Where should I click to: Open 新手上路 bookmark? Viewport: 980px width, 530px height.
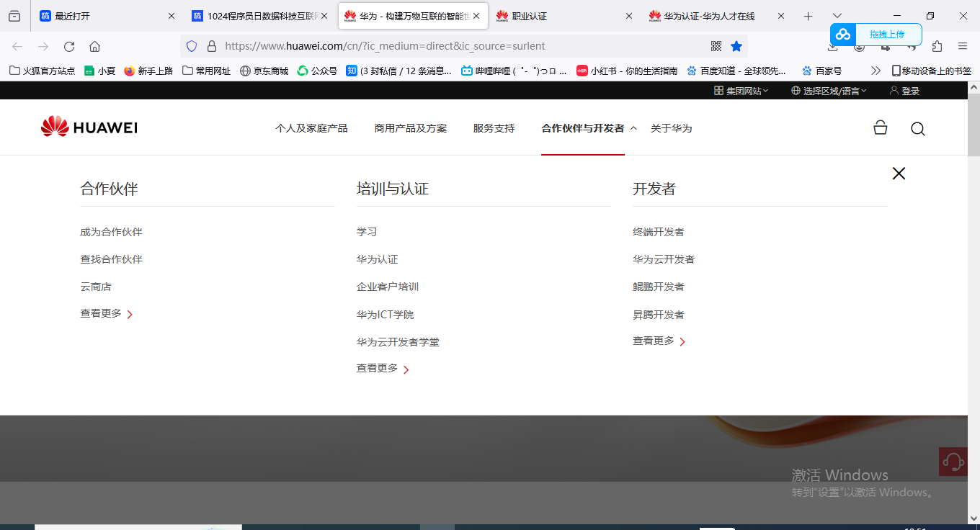[148, 71]
